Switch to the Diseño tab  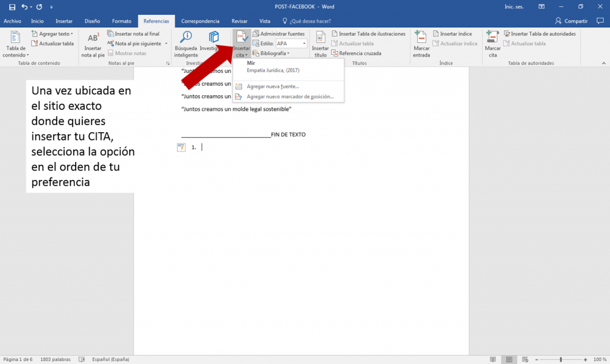coord(92,21)
